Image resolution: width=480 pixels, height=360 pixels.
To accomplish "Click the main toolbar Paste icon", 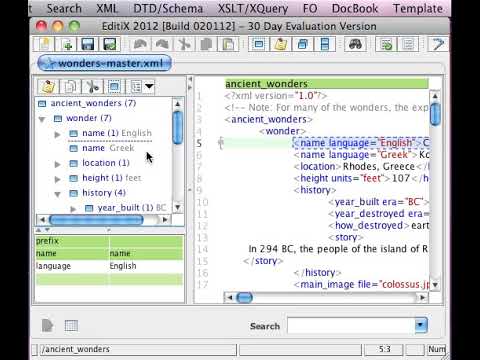I will pyautogui.click(x=228, y=44).
